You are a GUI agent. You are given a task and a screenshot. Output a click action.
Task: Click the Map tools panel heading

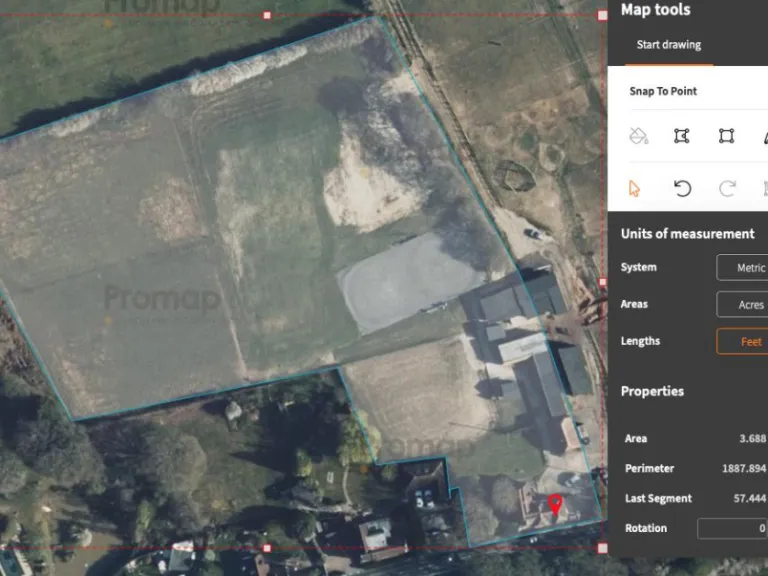[655, 10]
